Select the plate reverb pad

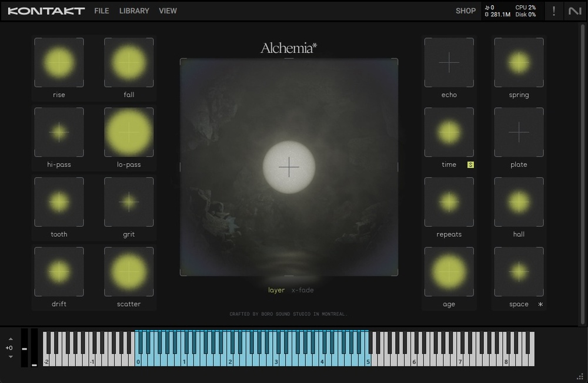click(519, 132)
